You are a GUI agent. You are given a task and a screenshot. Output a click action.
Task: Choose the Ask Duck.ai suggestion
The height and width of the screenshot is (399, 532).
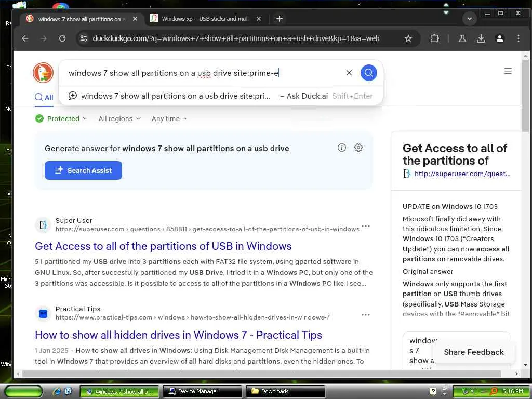point(221,96)
